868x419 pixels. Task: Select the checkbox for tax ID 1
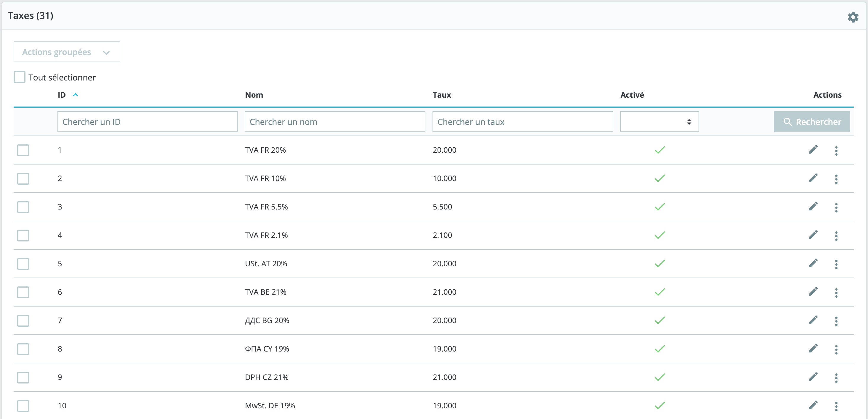tap(23, 150)
